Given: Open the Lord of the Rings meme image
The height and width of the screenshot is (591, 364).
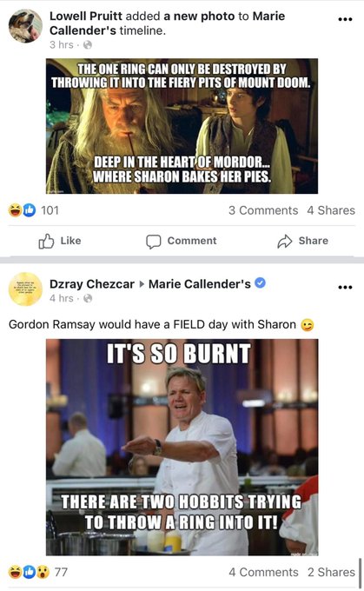Looking at the screenshot, I should coord(182,126).
